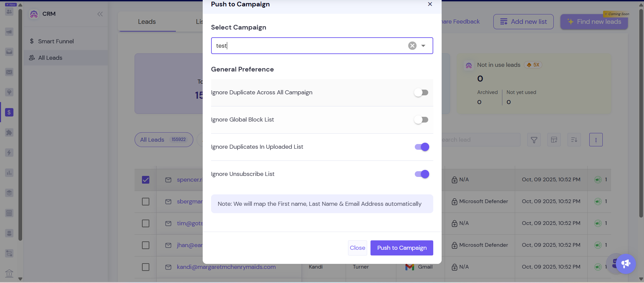Clear the campaign search field text
Image resolution: width=644 pixels, height=283 pixels.
[x=412, y=46]
